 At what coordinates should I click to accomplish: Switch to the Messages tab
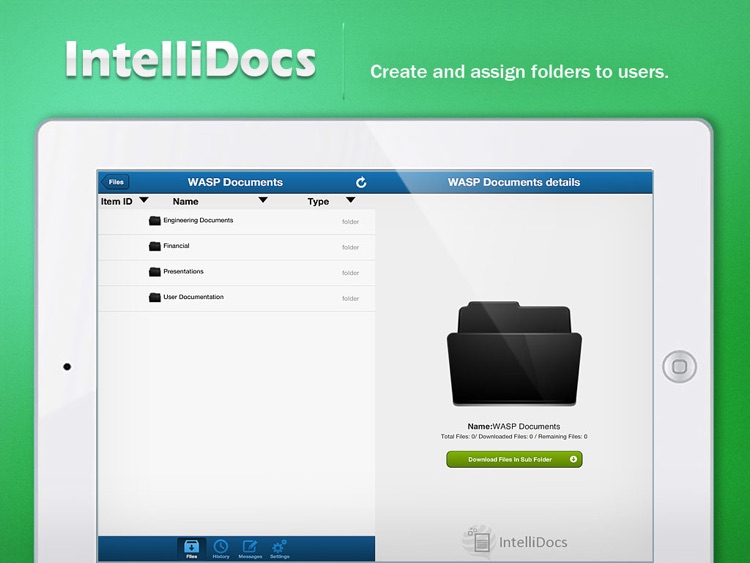point(250,549)
